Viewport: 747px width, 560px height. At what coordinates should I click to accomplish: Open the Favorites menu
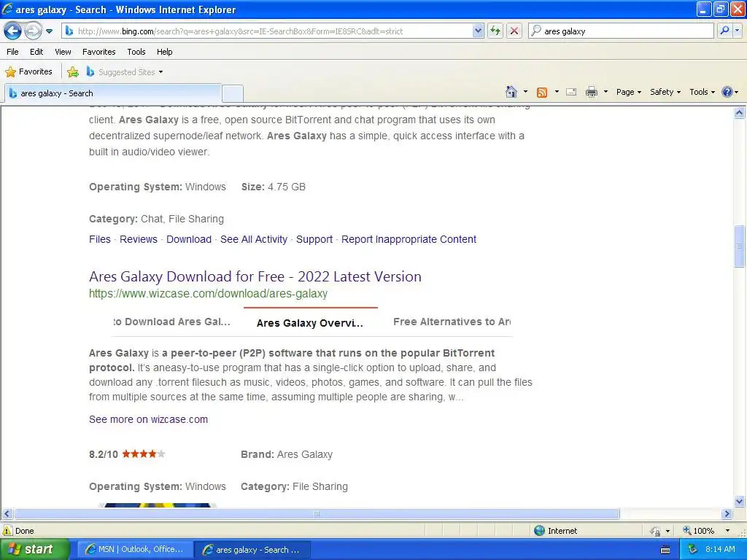[98, 52]
